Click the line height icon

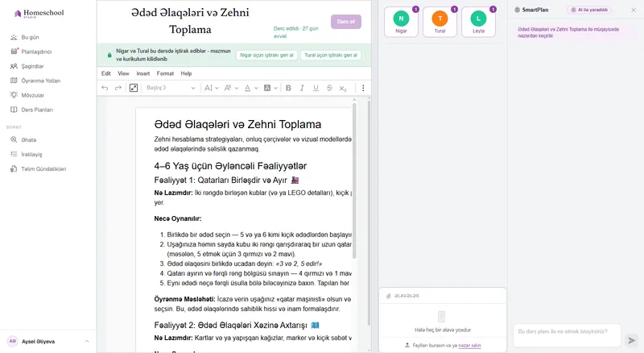(x=208, y=88)
